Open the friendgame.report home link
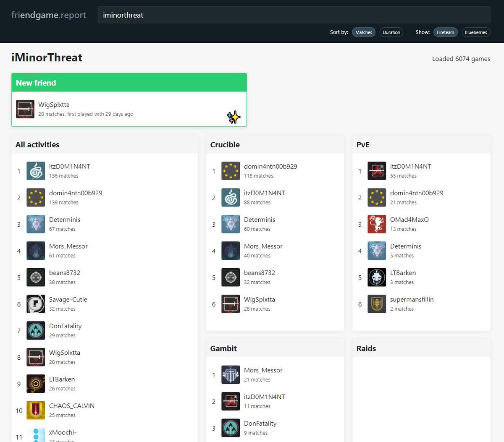This screenshot has width=504, height=442. tap(49, 15)
